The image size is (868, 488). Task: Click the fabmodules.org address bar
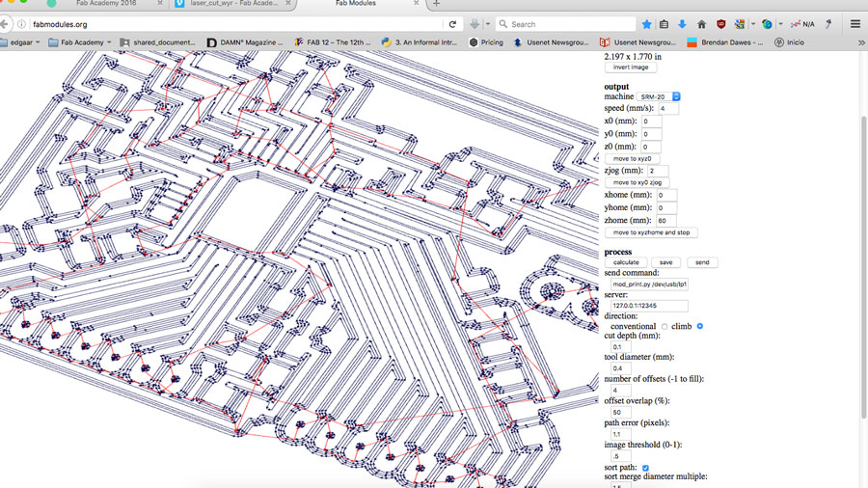point(235,24)
